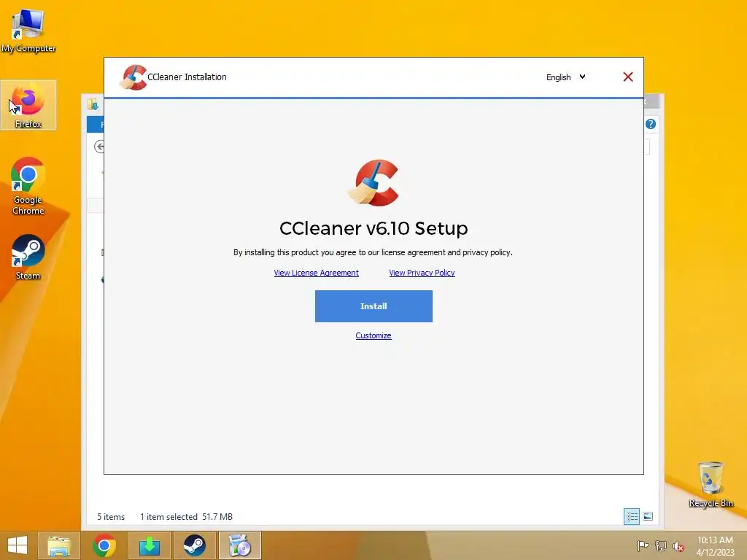747x560 pixels.
Task: Select the Google Chrome desktop shortcut
Action: point(28,186)
